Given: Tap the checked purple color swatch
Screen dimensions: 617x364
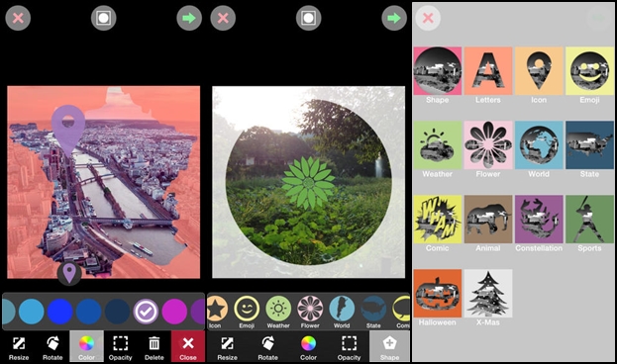Looking at the screenshot, I should (146, 312).
